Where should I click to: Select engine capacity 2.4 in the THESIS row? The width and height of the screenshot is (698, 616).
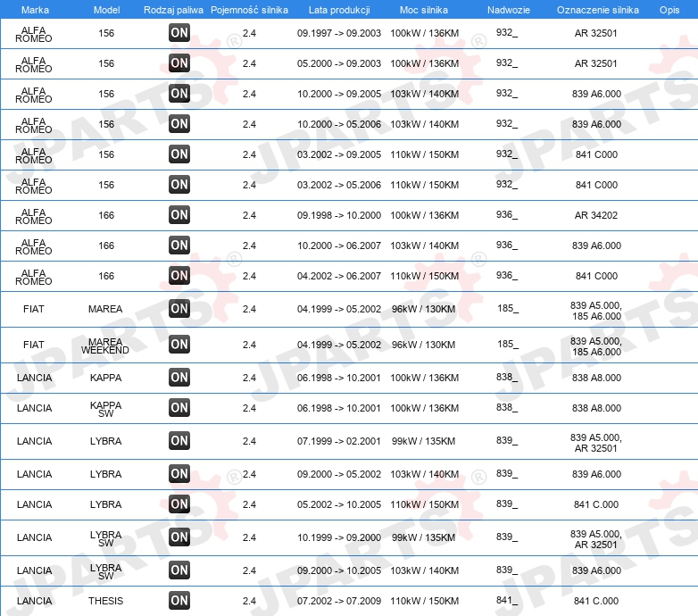[249, 601]
